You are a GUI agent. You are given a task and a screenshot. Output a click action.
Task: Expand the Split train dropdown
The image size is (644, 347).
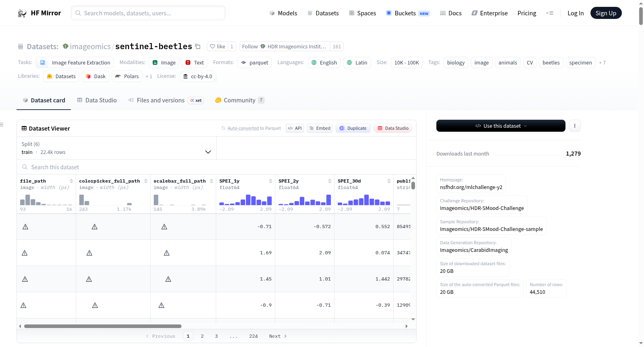tap(116, 148)
